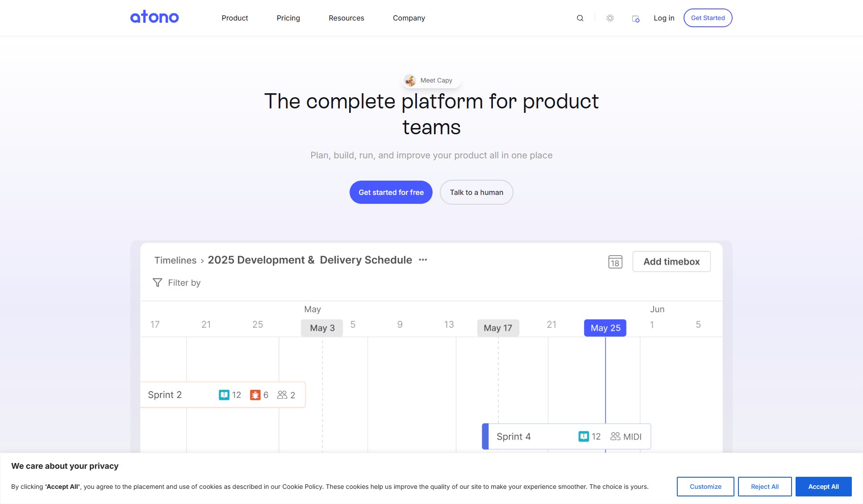Open the site search icon
This screenshot has width=863, height=504.
[x=580, y=18]
